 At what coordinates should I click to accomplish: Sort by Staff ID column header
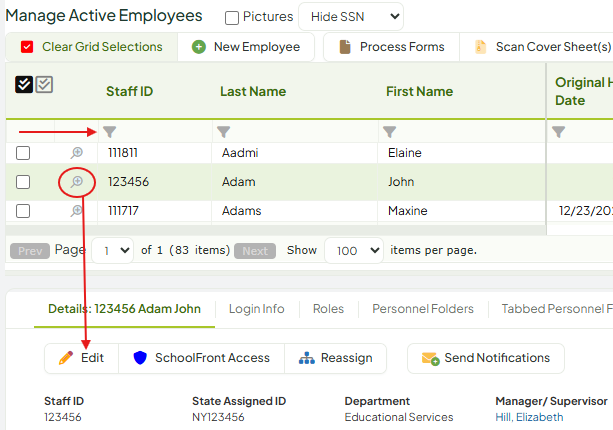tap(129, 91)
